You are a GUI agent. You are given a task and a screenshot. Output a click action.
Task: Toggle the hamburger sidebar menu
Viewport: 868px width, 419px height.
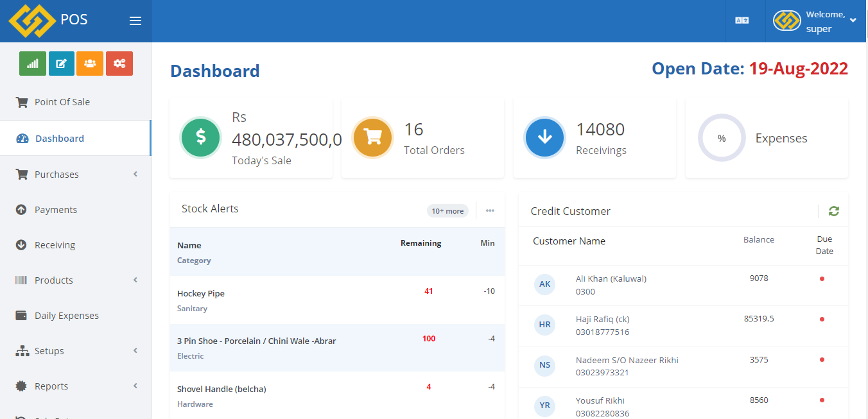click(135, 21)
